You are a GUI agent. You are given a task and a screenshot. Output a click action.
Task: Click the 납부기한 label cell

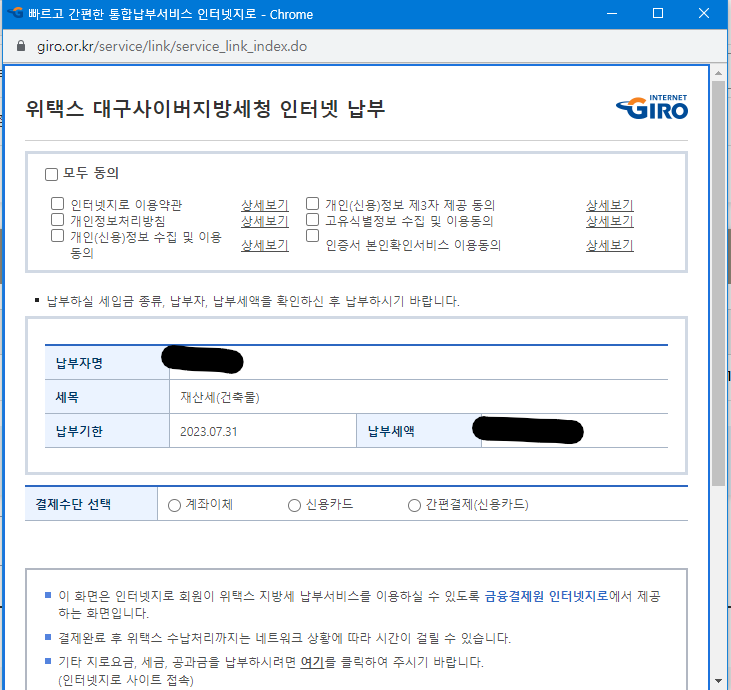(x=107, y=431)
